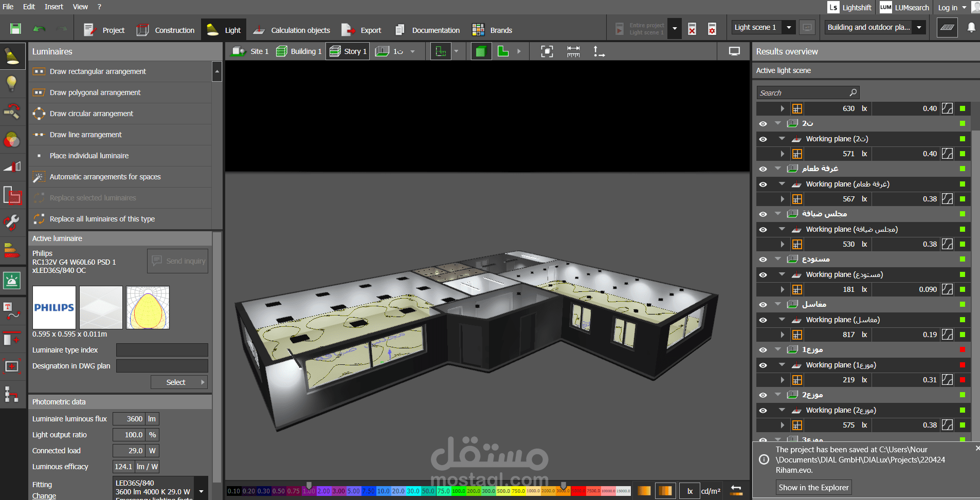Image resolution: width=980 pixels, height=500 pixels.
Task: Click the upper scale slider marker near 3000
Action: (x=564, y=485)
